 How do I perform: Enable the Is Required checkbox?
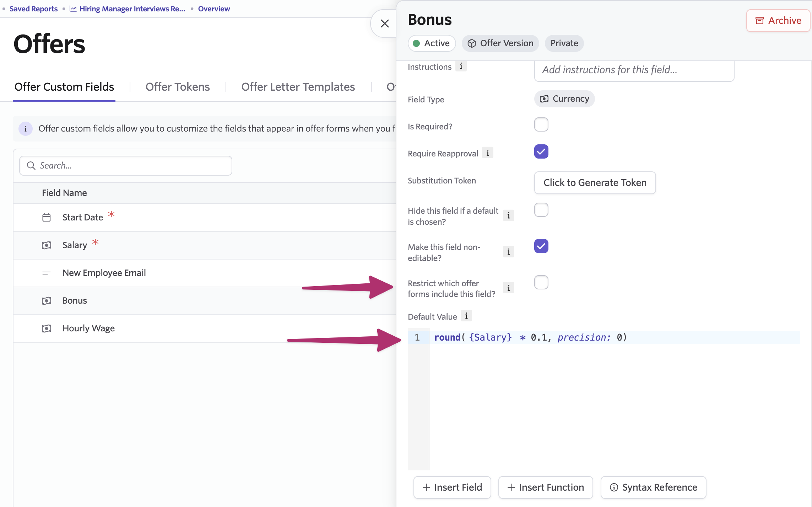click(541, 124)
